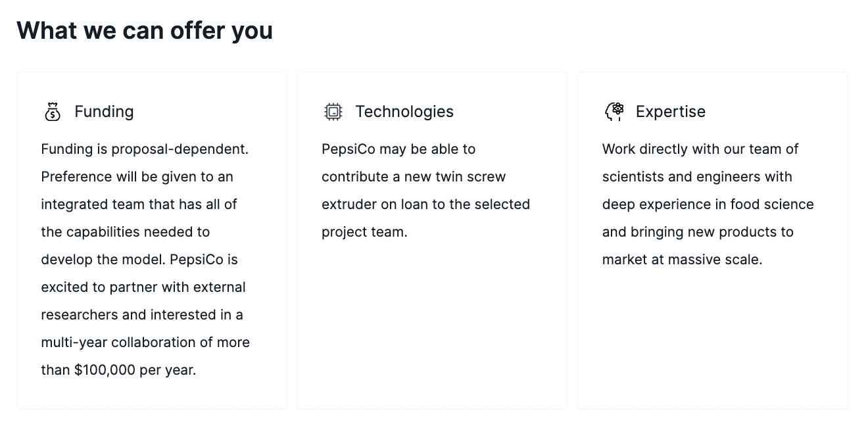Click "extruder on loan to the selected" line

425,204
